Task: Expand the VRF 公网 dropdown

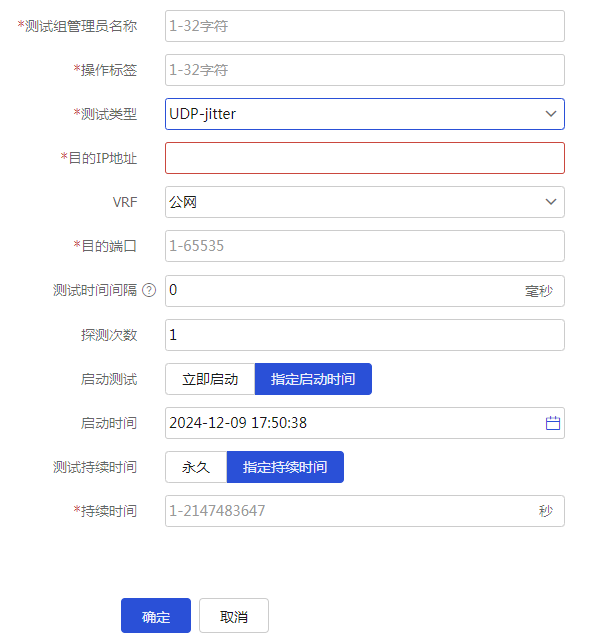Action: tap(365, 202)
